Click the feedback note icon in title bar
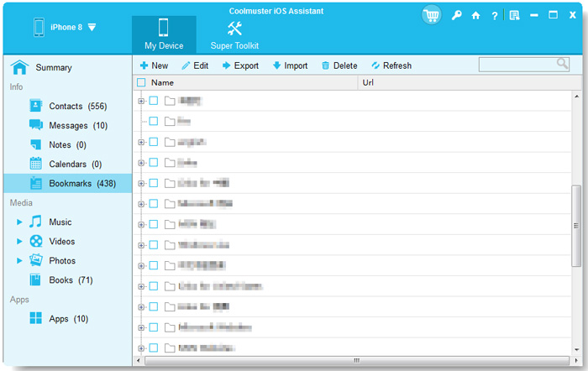Screen dimensions: 588x371 514,15
